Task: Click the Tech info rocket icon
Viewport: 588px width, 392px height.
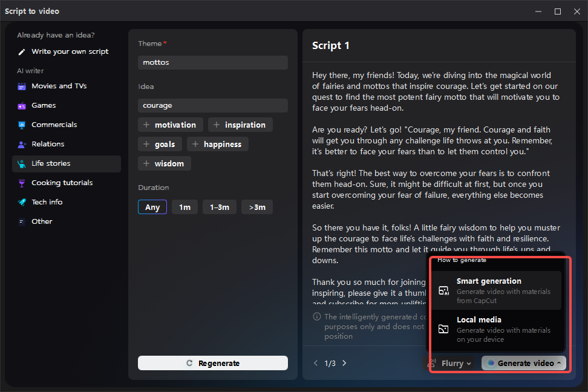Action: click(22, 203)
